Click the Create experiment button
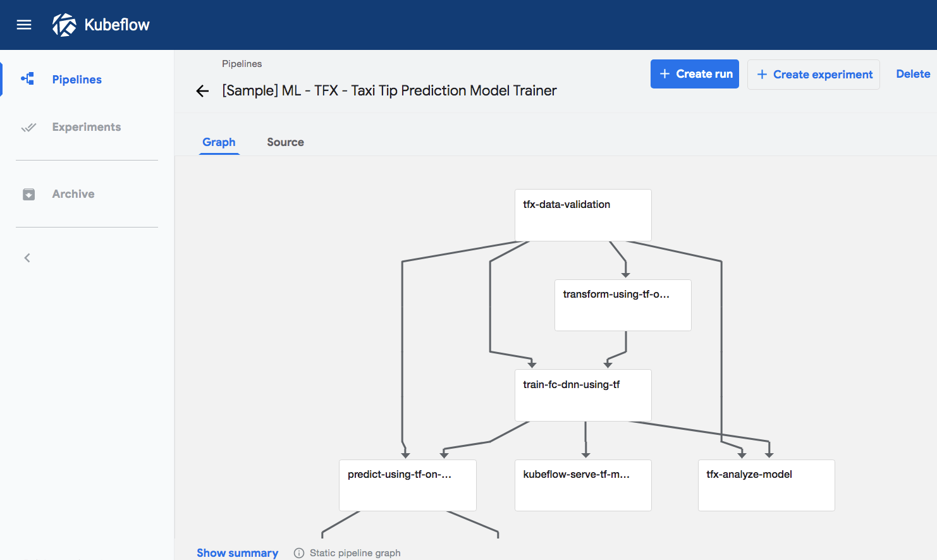 [814, 74]
